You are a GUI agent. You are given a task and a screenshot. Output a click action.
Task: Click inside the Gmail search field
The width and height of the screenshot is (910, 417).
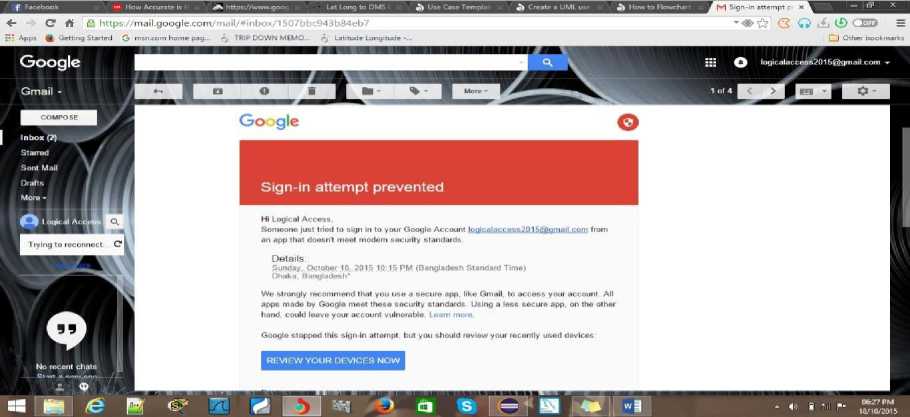click(x=331, y=63)
